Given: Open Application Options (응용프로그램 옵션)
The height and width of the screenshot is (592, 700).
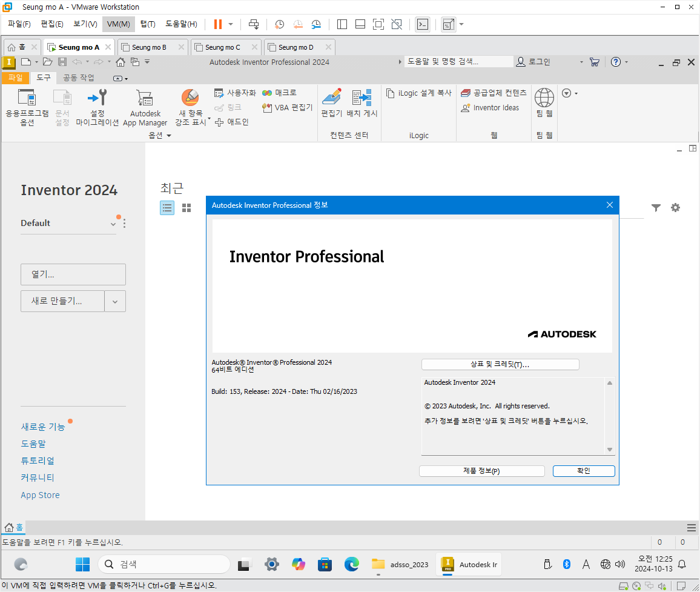Looking at the screenshot, I should [27, 107].
